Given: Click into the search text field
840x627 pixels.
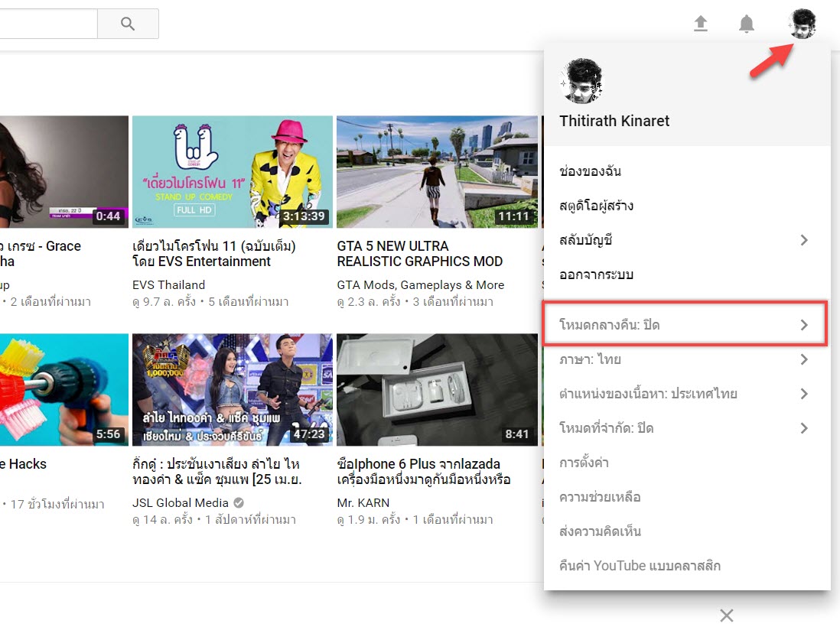Looking at the screenshot, I should [46, 24].
